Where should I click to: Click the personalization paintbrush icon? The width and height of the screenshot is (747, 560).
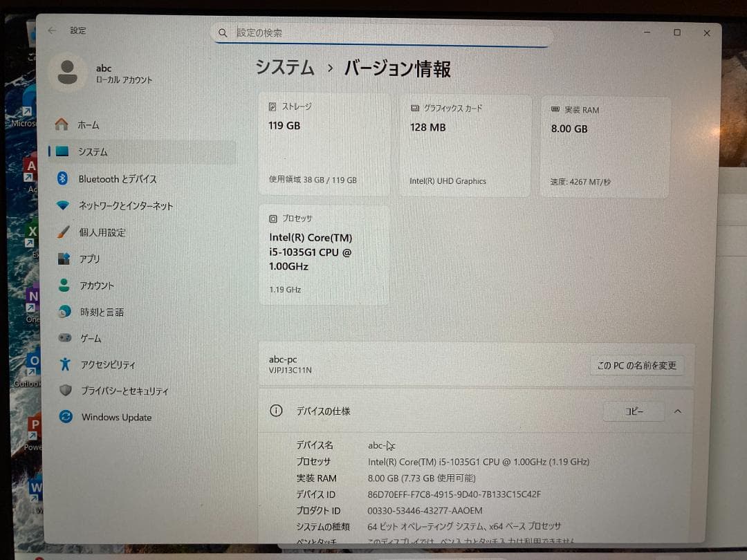tap(63, 232)
